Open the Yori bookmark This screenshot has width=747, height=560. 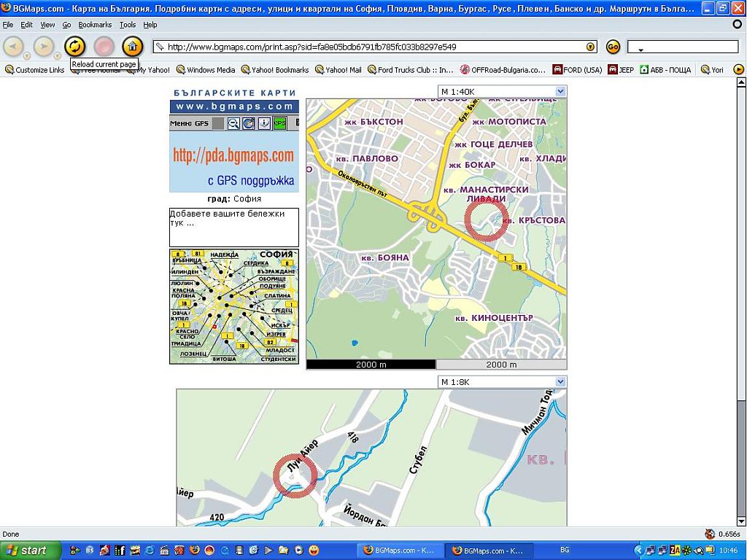point(712,70)
